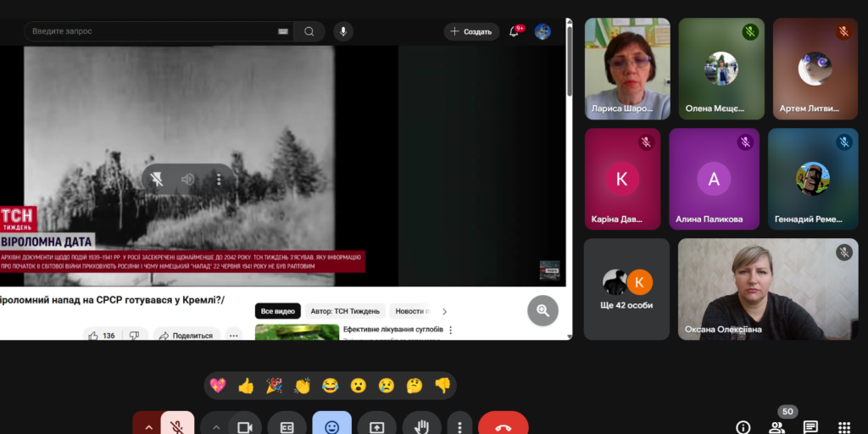Show the people list with 50 participants

coord(776,427)
